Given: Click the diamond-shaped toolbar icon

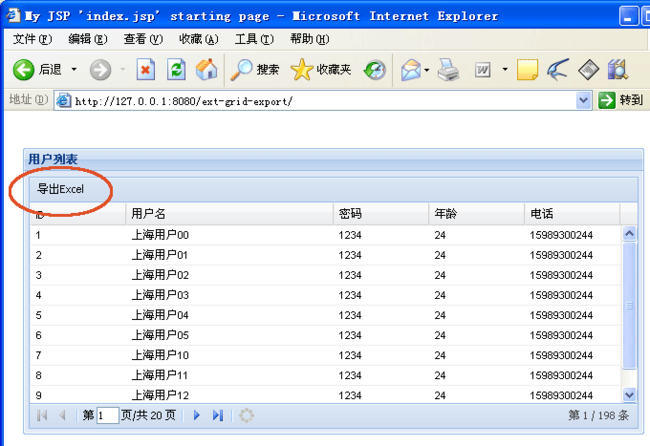Looking at the screenshot, I should click(588, 70).
